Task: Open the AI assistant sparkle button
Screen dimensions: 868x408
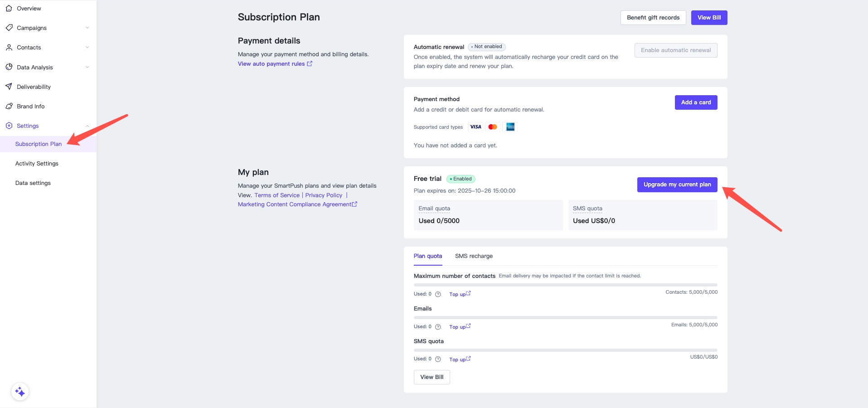Action: 20,392
